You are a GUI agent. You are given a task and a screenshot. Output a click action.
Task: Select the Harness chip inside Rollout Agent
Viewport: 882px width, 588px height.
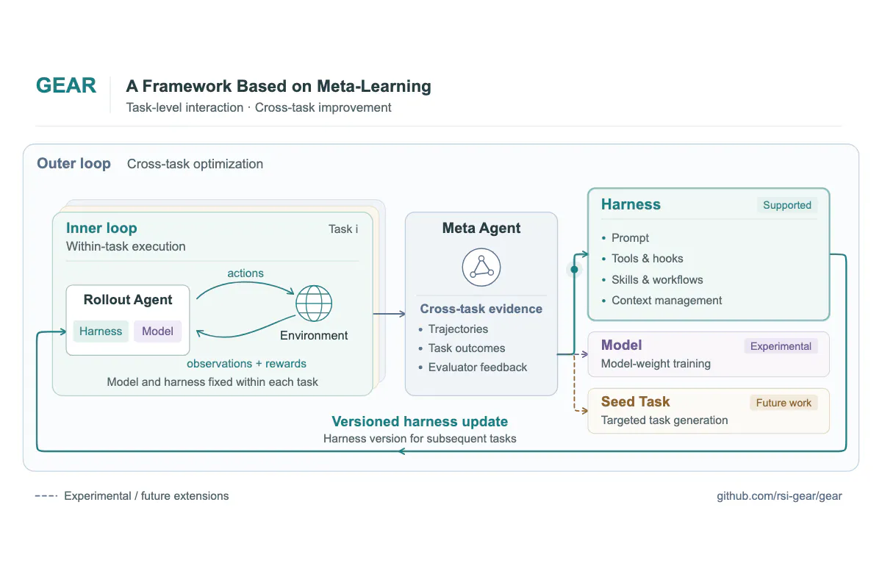click(x=101, y=331)
